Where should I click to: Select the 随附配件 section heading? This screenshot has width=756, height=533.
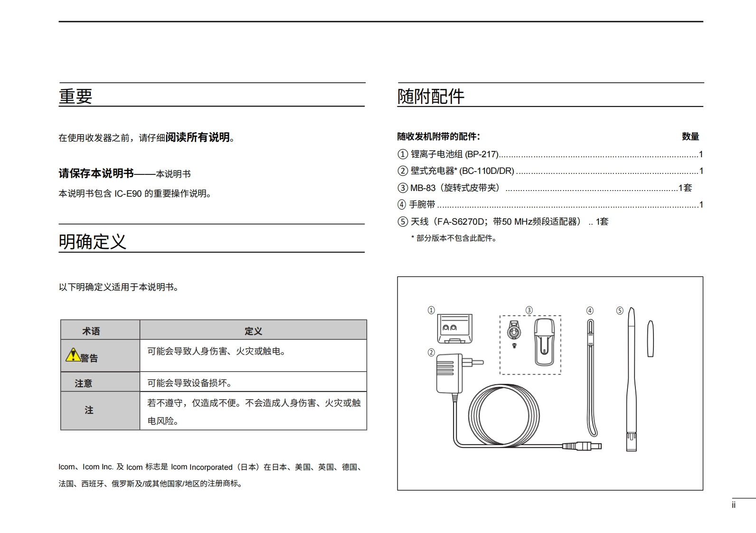(x=431, y=96)
